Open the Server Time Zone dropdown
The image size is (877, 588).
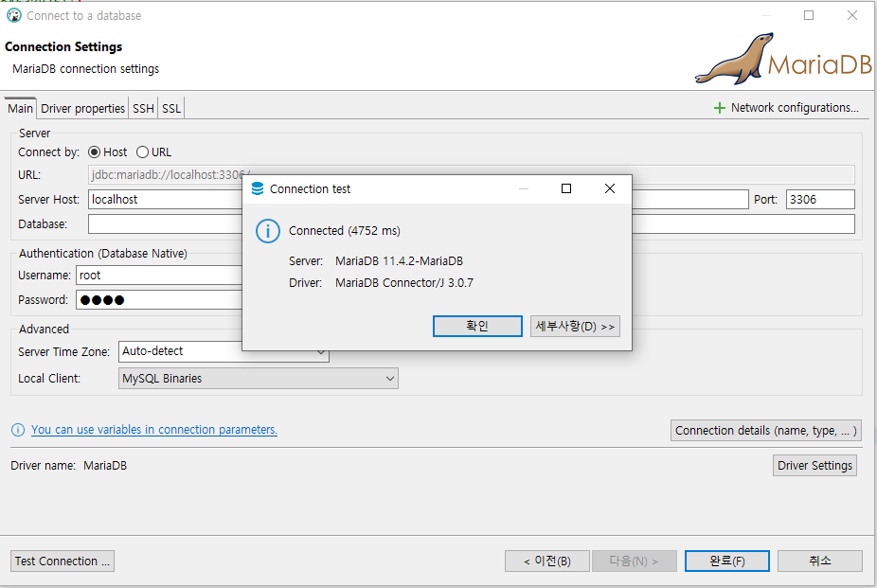click(224, 351)
